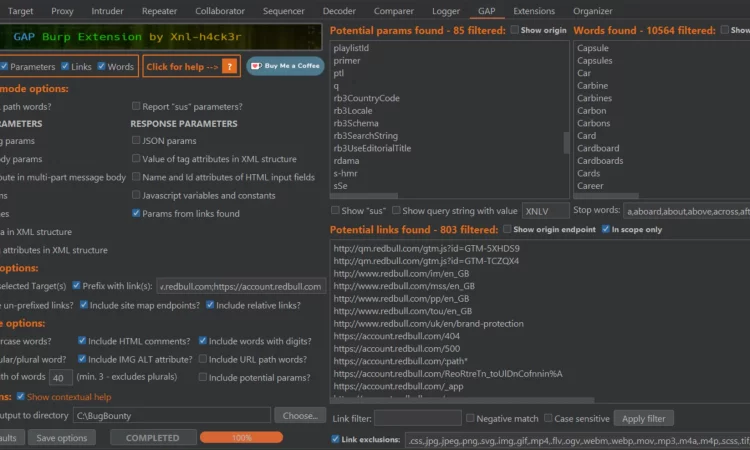Check Name and Id attributes of HTML input fields

pos(136,176)
